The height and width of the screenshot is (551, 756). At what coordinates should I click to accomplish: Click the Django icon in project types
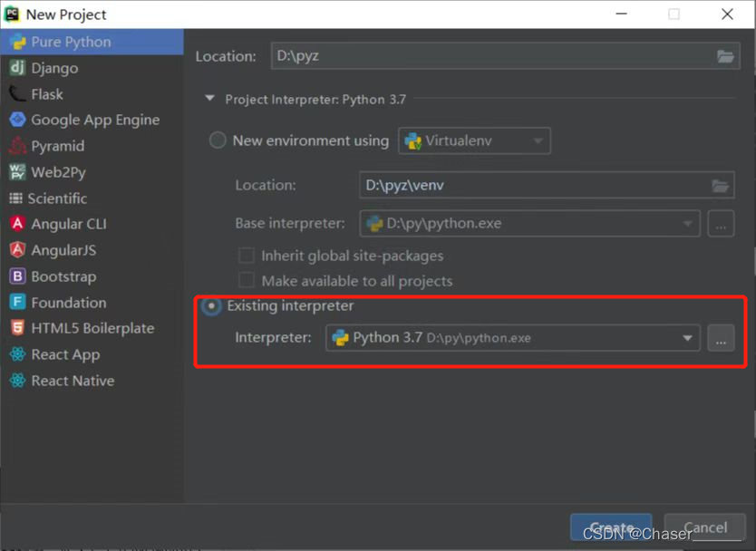click(x=17, y=68)
